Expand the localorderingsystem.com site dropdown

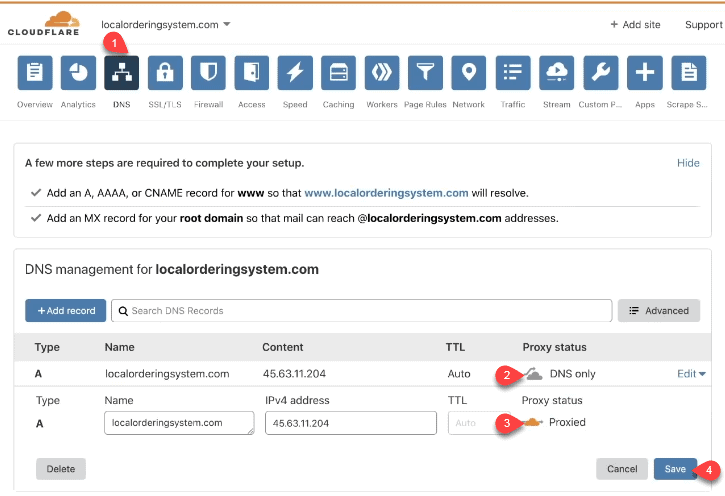pyautogui.click(x=166, y=24)
